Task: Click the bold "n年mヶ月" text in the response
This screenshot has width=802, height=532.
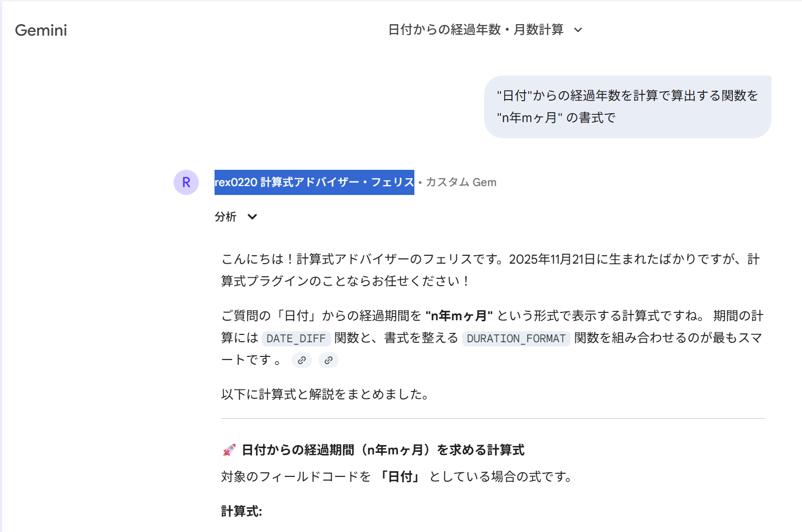Action: tap(459, 316)
